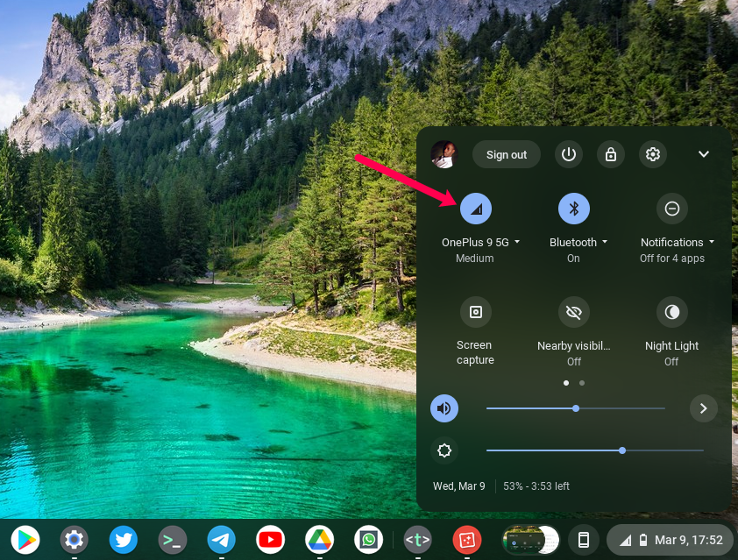Lock the screen with padlock icon
The width and height of the screenshot is (738, 560).
(x=610, y=154)
